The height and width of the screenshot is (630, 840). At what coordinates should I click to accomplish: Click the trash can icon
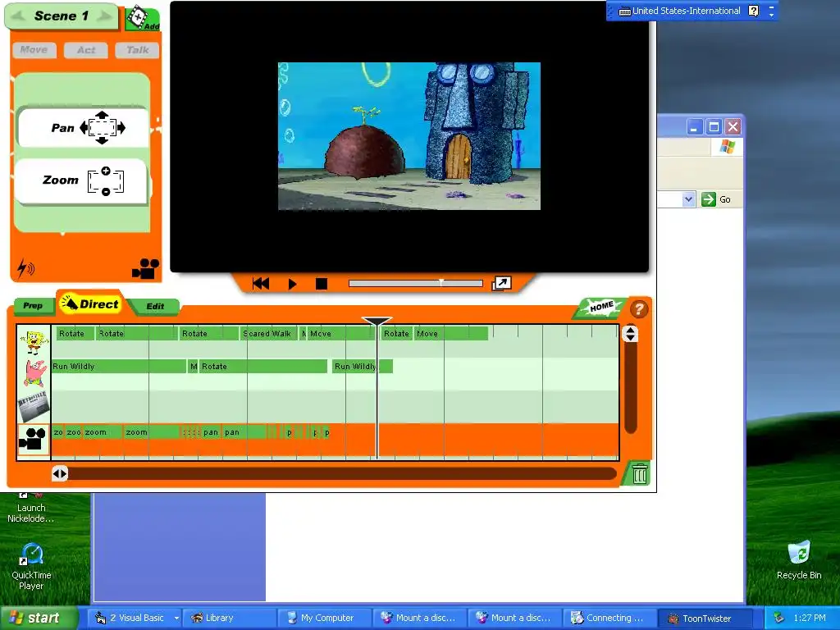[x=640, y=474]
